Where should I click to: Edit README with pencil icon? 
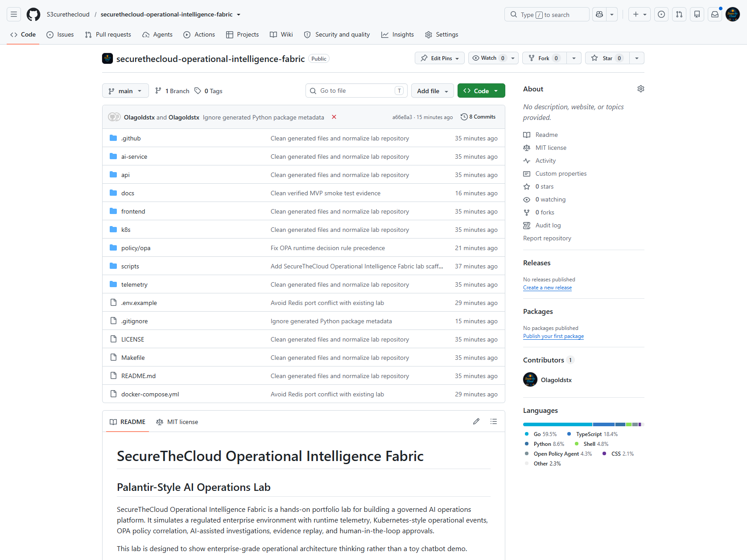476,421
